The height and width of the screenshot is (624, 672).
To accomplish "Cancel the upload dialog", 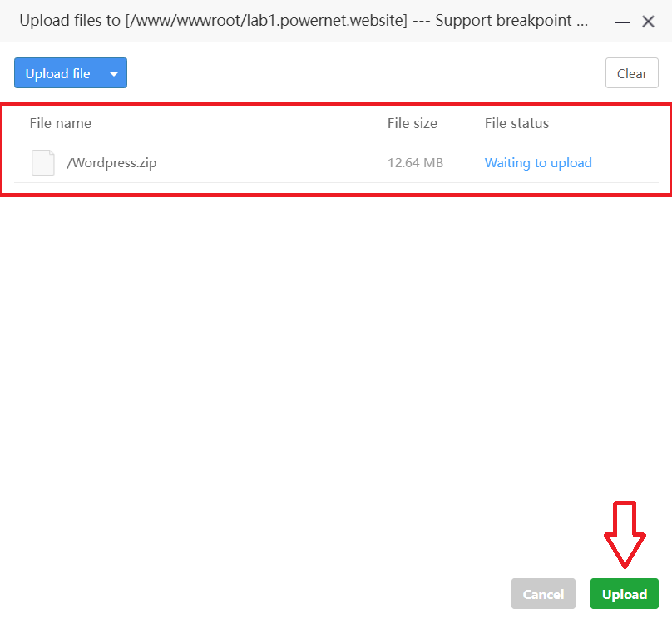I will [543, 594].
